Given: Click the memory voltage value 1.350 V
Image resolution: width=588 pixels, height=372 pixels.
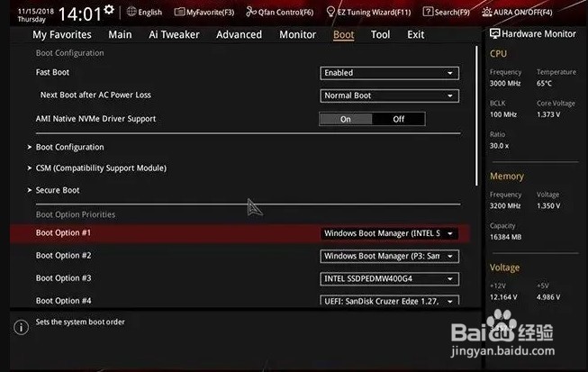Looking at the screenshot, I should pyautogui.click(x=548, y=206).
